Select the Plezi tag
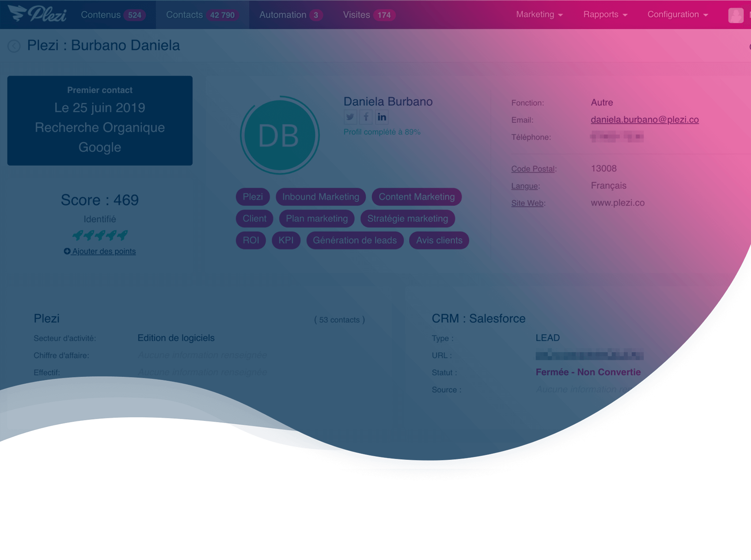This screenshot has height=560, width=751. click(x=253, y=197)
